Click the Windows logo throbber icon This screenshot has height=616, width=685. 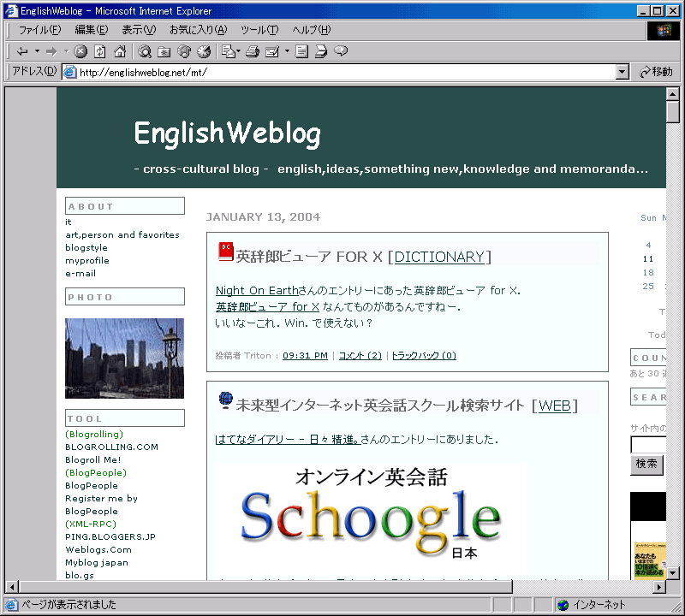click(x=663, y=30)
